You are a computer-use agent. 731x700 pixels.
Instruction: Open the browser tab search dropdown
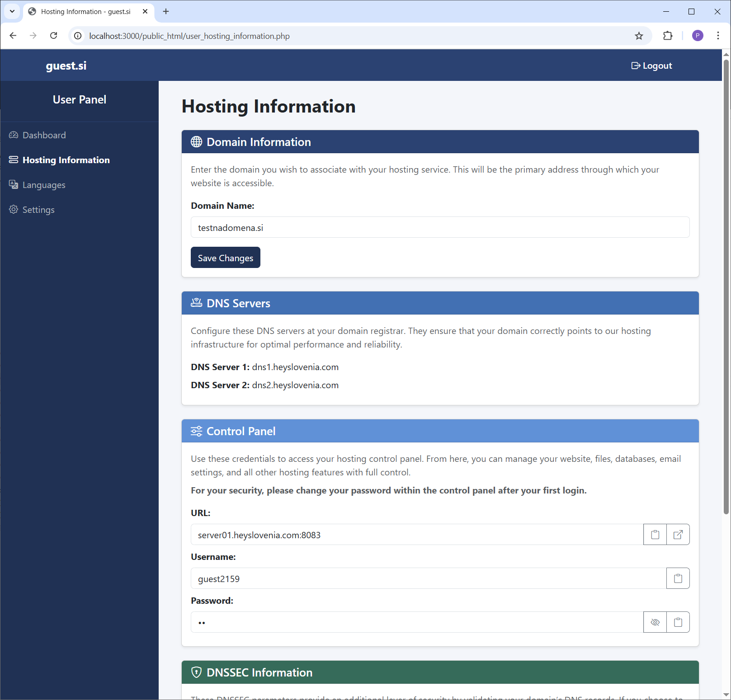(12, 11)
